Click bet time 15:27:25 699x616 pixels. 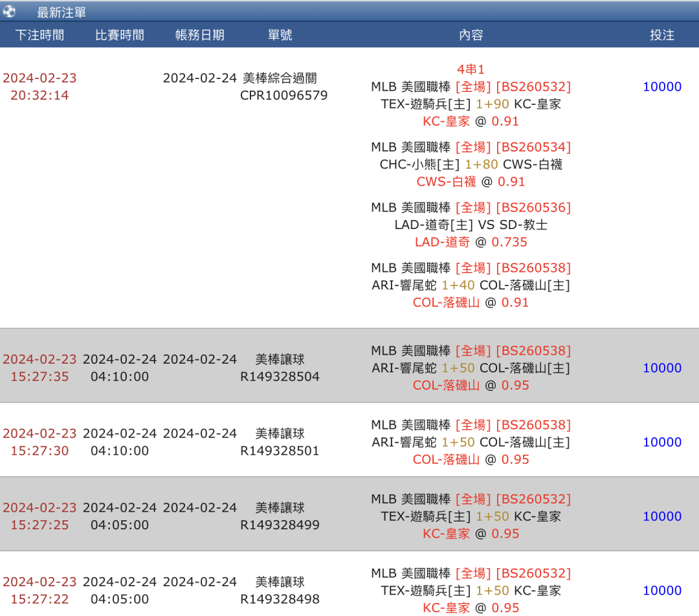[39, 525]
